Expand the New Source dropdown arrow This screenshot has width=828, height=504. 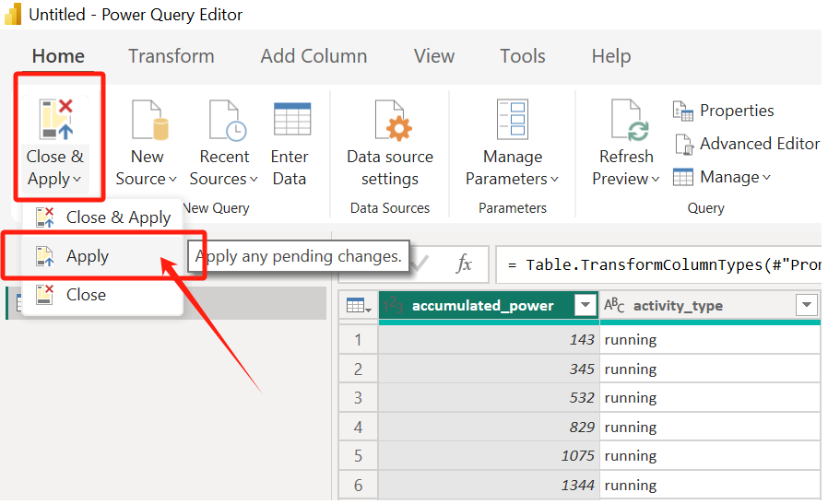(x=172, y=180)
